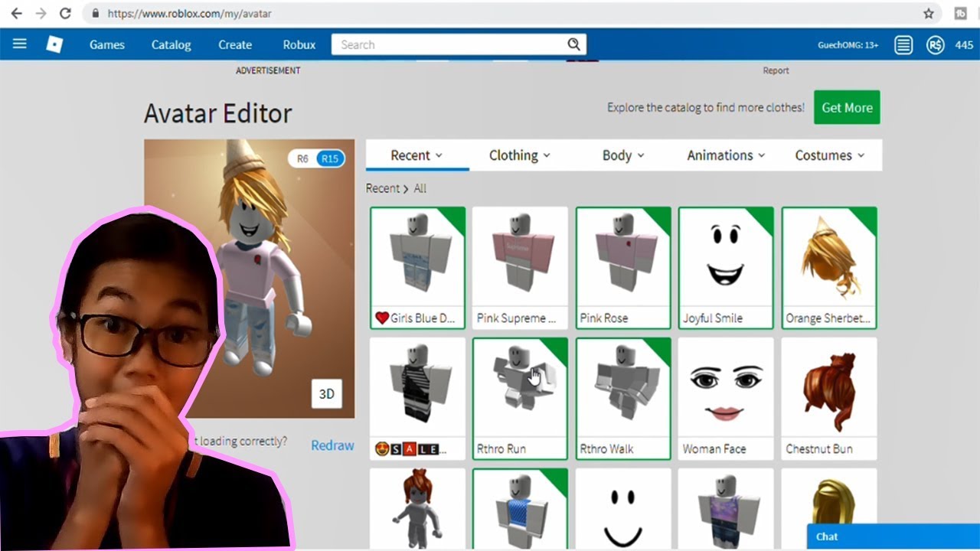This screenshot has height=551, width=980.
Task: Click the Get More button
Action: [x=847, y=107]
